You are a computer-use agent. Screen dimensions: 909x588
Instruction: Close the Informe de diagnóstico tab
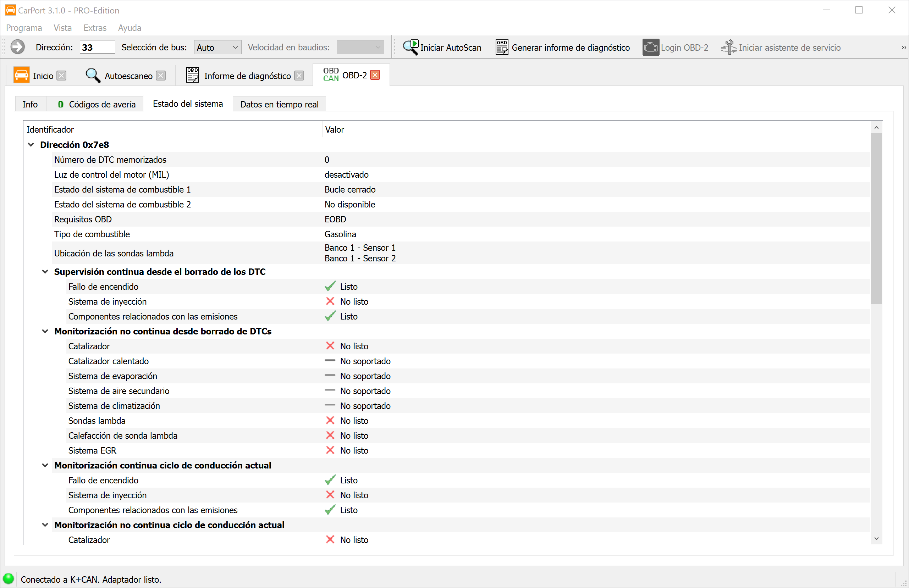(x=299, y=76)
